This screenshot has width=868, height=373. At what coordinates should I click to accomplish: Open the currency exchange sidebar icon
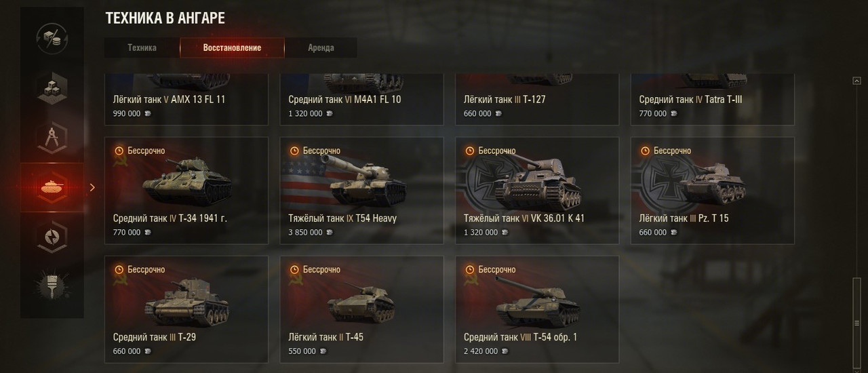(x=52, y=39)
